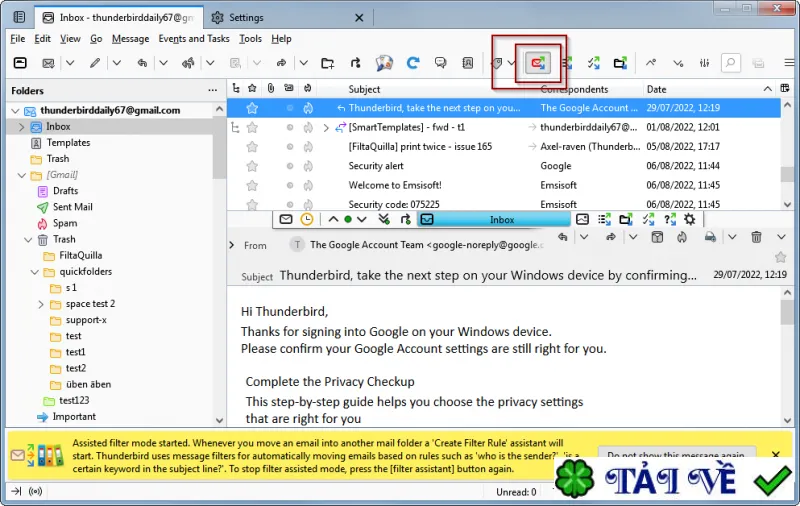The width and height of the screenshot is (800, 506).
Task: Click the Reply arrow toolbar icon
Action: [142, 63]
